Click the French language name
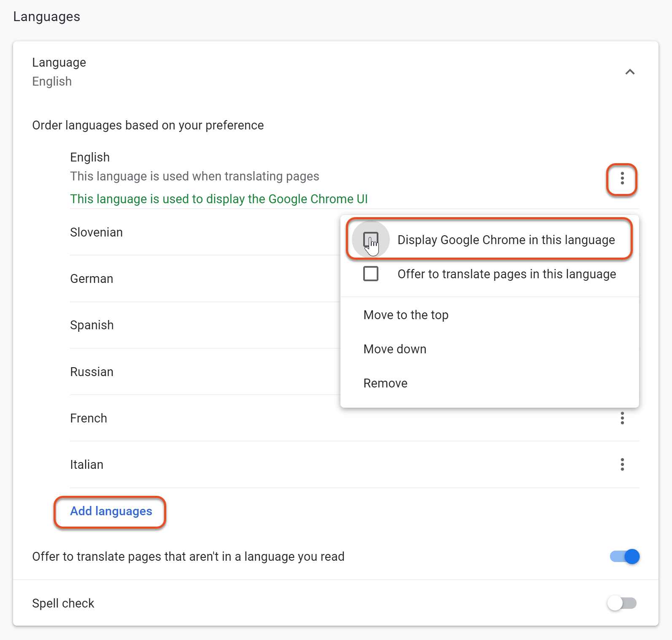The image size is (672, 640). pyautogui.click(x=89, y=418)
